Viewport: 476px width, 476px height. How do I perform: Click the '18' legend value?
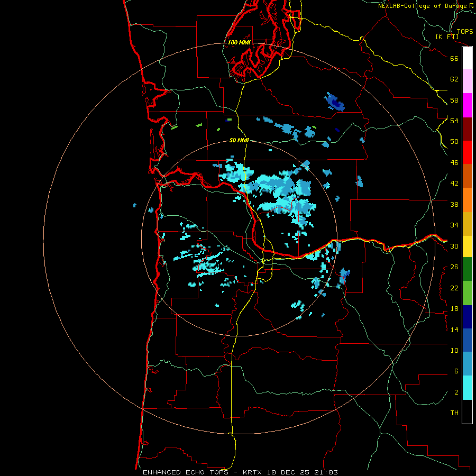coord(454,309)
